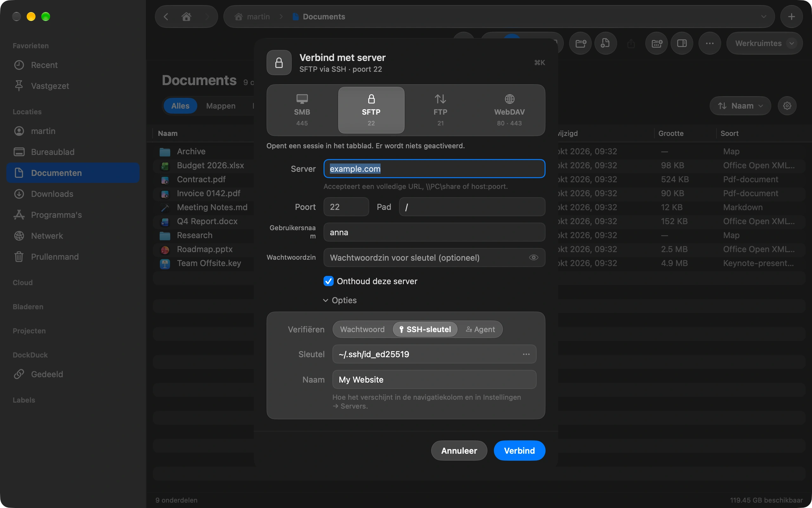Edit the Gebruikersnaam field containing anna
Screen dimensions: 812x508
tap(434, 232)
